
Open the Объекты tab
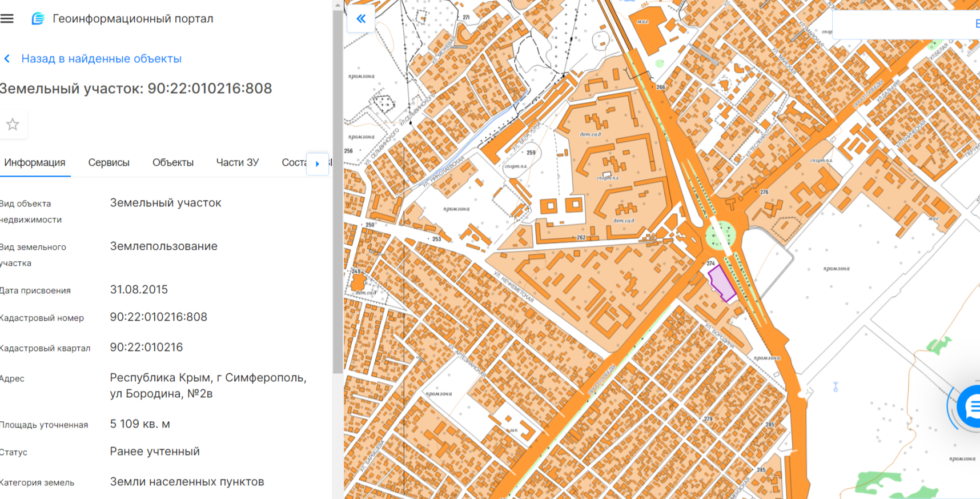point(172,163)
